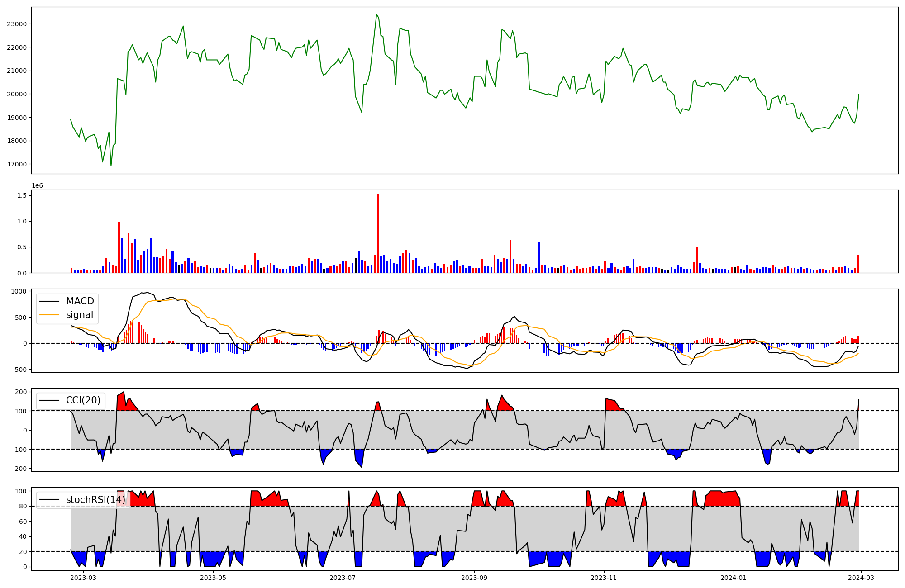The image size is (905, 588).
Task: Click the MACD legend entry
Action: click(80, 301)
